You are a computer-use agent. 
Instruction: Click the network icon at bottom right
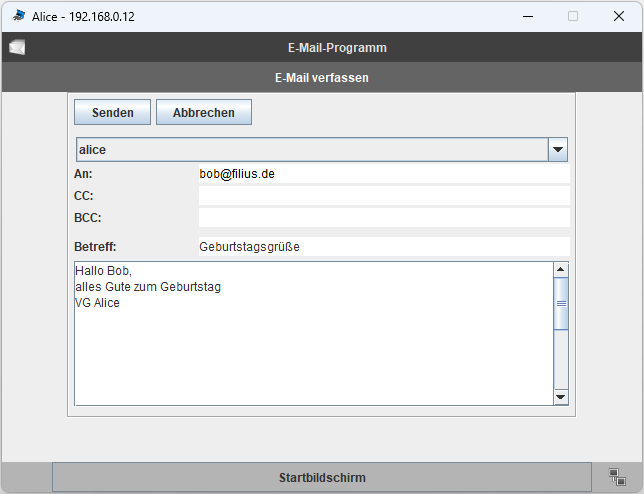617,477
